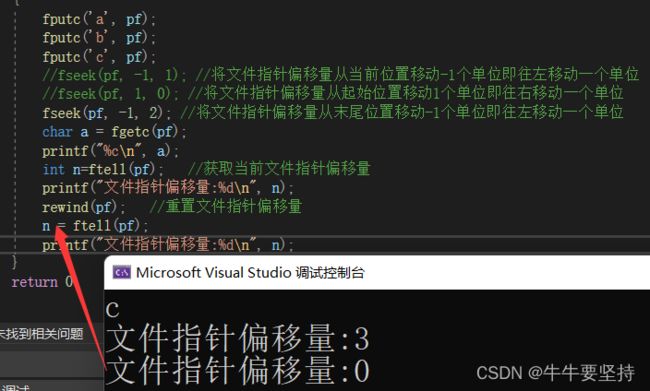Click the active line fseek(pf, -1, 2);

tap(107, 113)
